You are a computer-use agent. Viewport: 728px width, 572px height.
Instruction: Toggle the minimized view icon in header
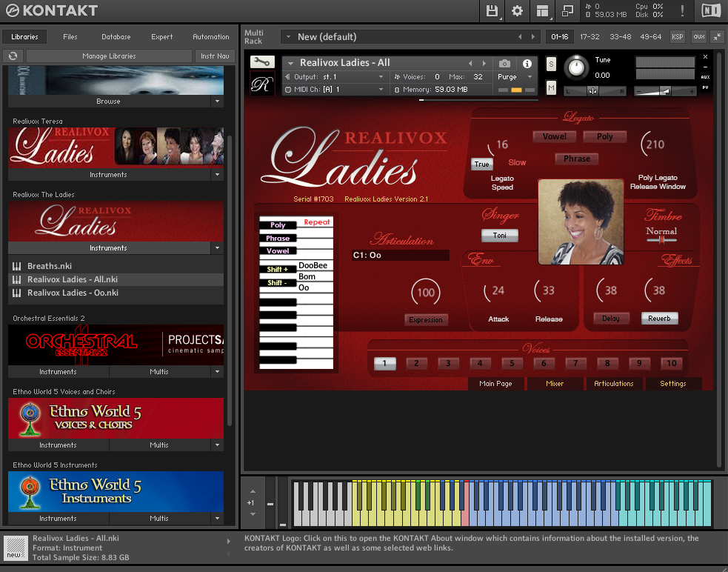pyautogui.click(x=567, y=10)
